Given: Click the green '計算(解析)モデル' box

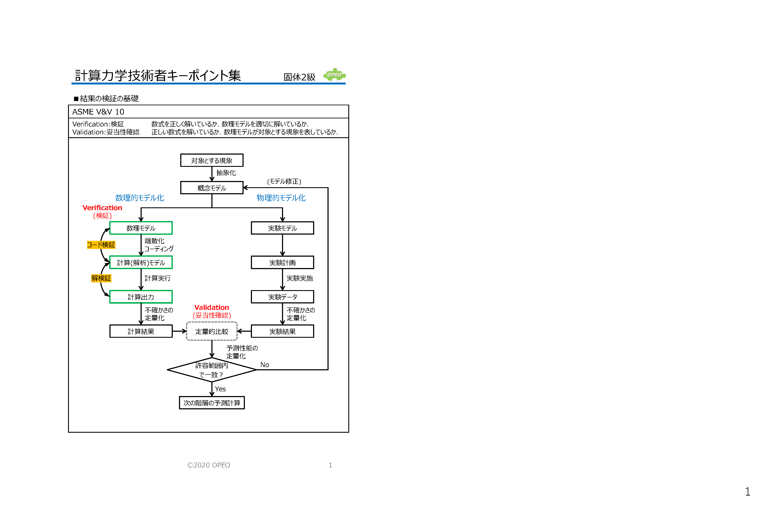Looking at the screenshot, I should point(141,262).
